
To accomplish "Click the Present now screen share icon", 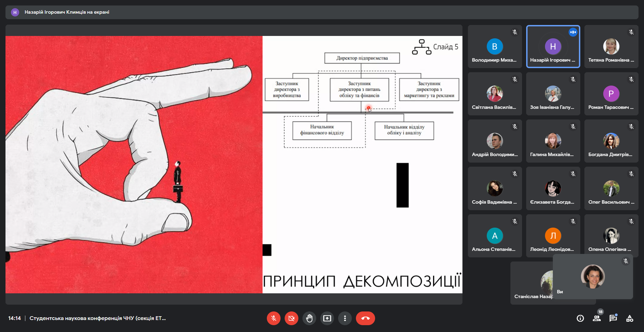I will tap(327, 318).
